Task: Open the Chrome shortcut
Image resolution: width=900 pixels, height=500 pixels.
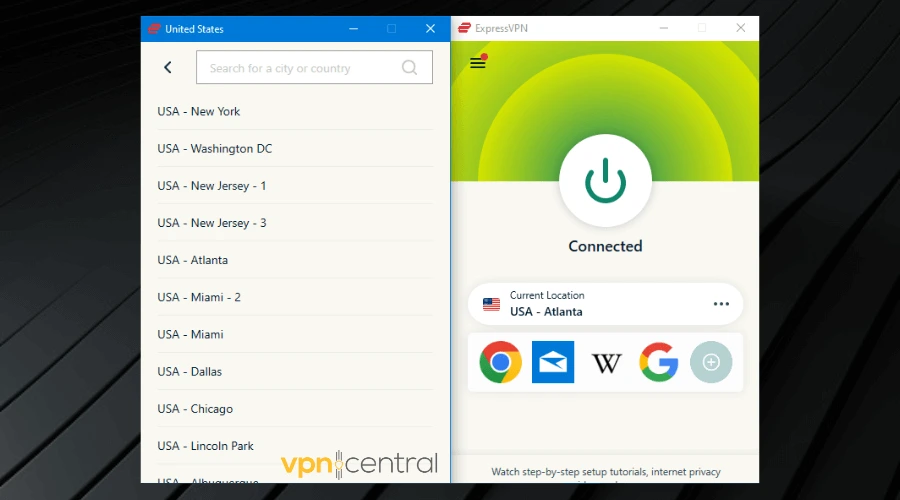Action: pos(501,362)
